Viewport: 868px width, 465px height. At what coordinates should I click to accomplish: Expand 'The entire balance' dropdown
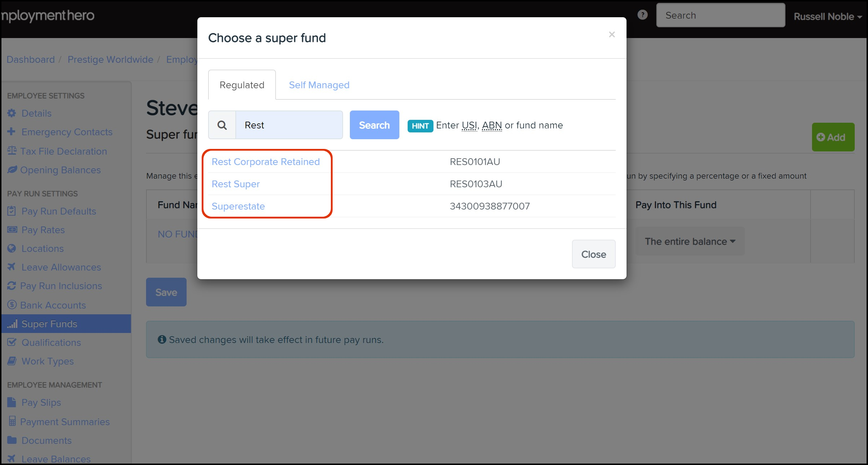[x=690, y=241]
